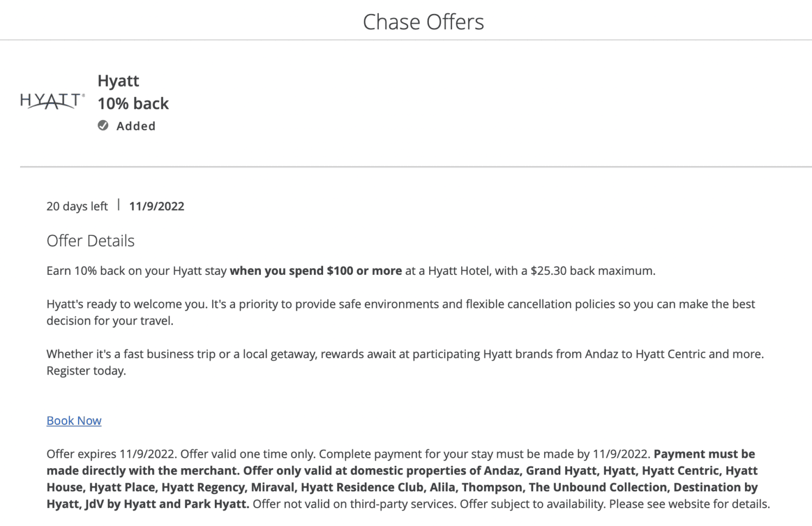Select the bold spend $100 or more text
Image resolution: width=812 pixels, height=526 pixels.
[x=316, y=271]
